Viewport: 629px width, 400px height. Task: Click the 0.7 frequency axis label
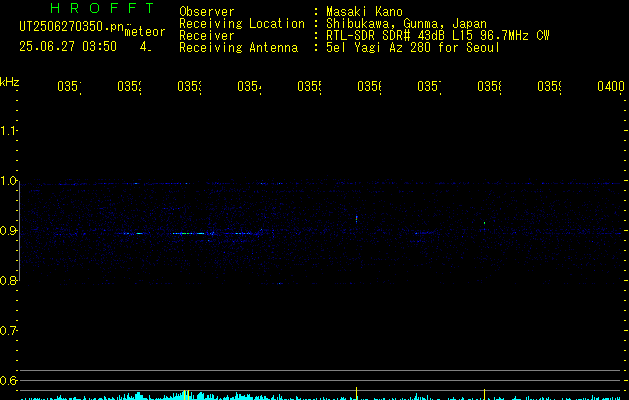point(9,331)
